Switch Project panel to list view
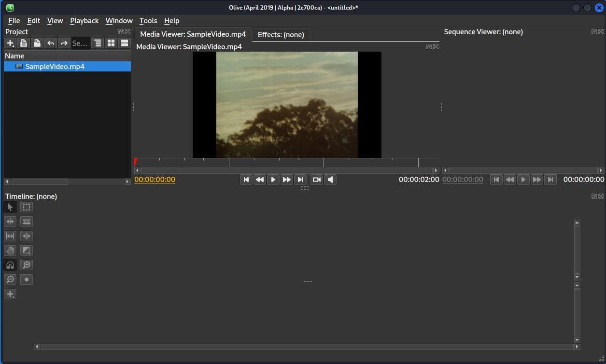Screen dimensions: 606x364 (x=125, y=43)
